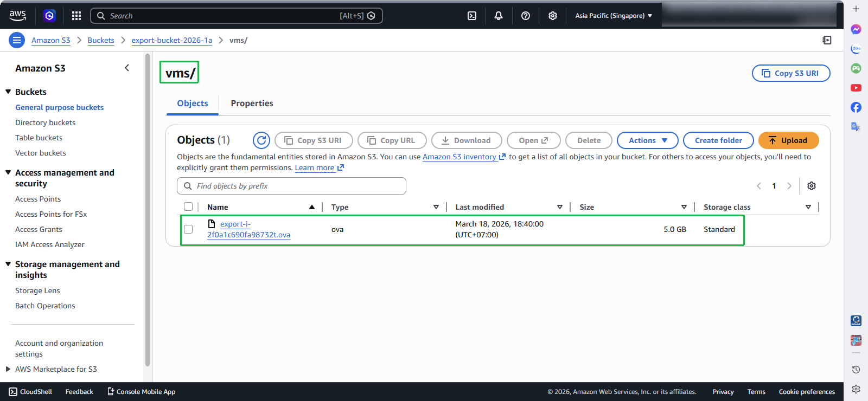Open CloudShell in the footer
Image resolution: width=868 pixels, height=401 pixels.
[30, 392]
